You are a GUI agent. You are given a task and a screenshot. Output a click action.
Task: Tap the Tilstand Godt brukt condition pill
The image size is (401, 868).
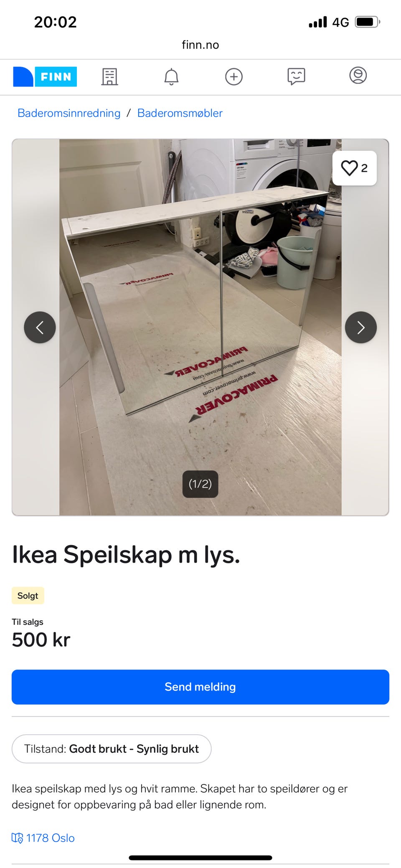point(112,749)
